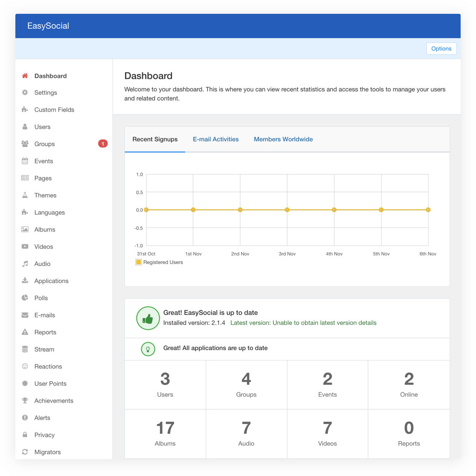Open the Members Worldwide tab

(x=283, y=139)
